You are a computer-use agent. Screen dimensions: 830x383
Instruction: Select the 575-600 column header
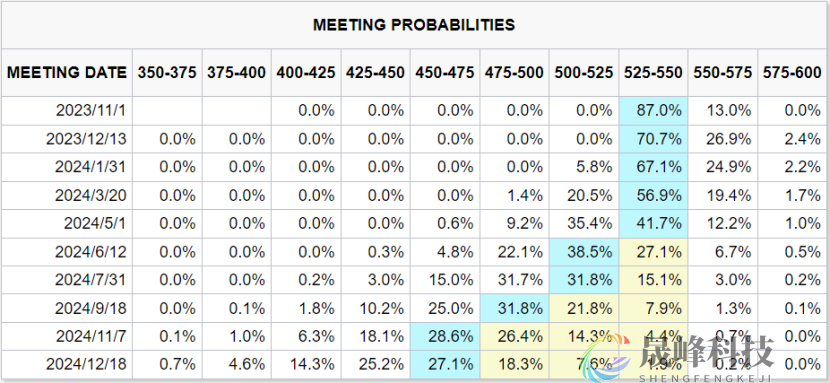point(793,72)
